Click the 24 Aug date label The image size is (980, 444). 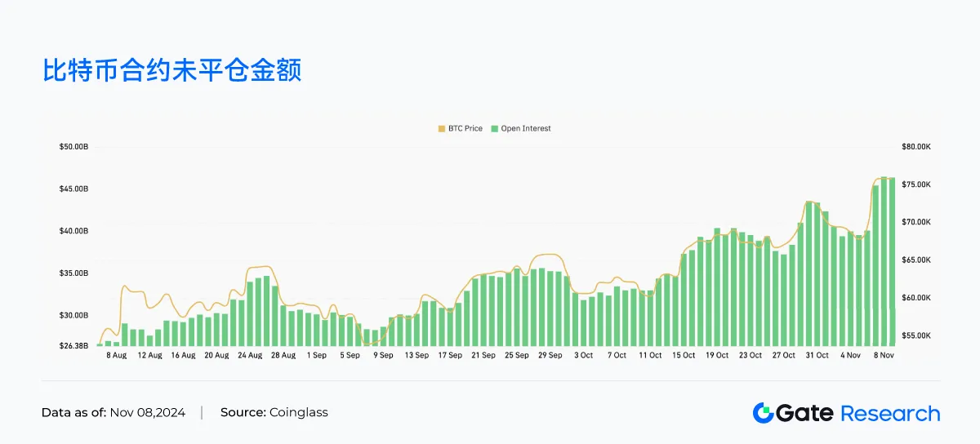(x=250, y=356)
